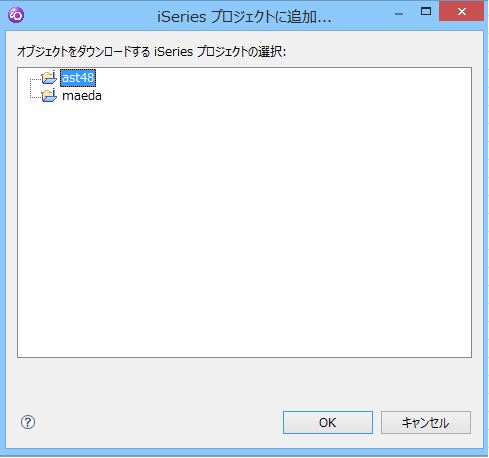The image size is (489, 458).
Task: Close the dialog with the red X
Action: 461,11
